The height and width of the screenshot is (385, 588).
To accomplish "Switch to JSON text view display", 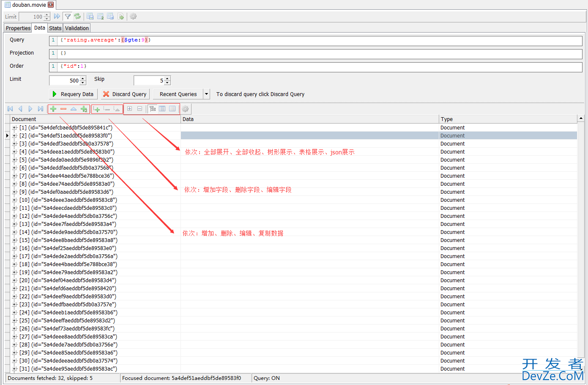I will [x=172, y=109].
